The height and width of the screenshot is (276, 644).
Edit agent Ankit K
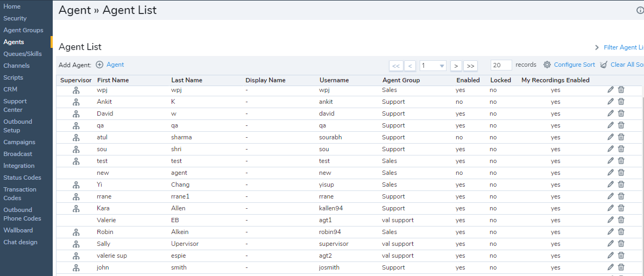click(610, 102)
